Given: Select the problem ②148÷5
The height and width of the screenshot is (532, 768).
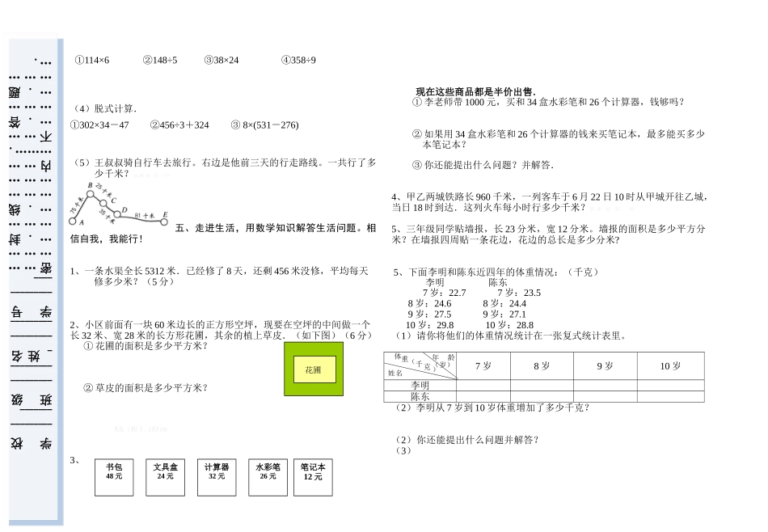Looking at the screenshot, I should pyautogui.click(x=160, y=61).
